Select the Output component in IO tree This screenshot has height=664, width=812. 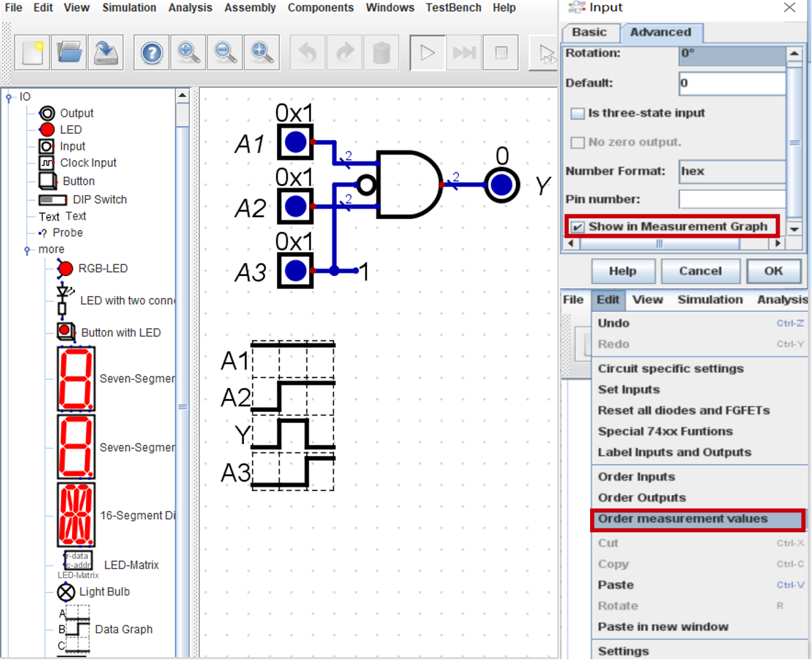pos(67,113)
